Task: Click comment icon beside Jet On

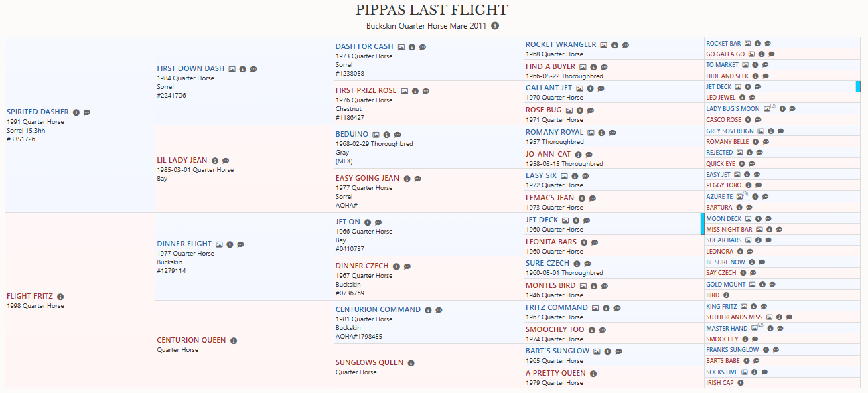Action: click(x=378, y=222)
